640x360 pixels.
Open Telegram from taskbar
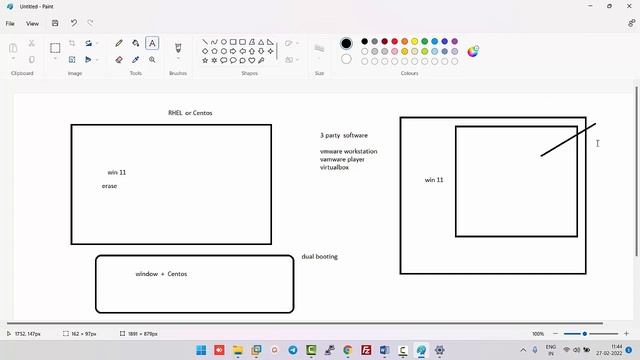tap(293, 350)
